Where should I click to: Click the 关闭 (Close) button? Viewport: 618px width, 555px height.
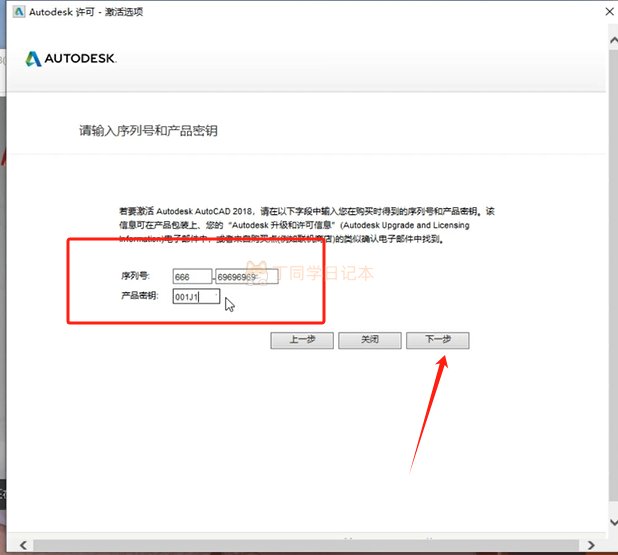point(370,340)
